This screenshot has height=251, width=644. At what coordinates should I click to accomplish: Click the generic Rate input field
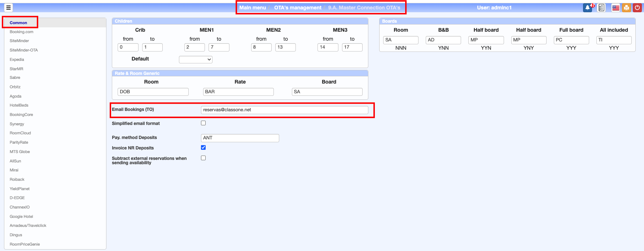point(238,92)
